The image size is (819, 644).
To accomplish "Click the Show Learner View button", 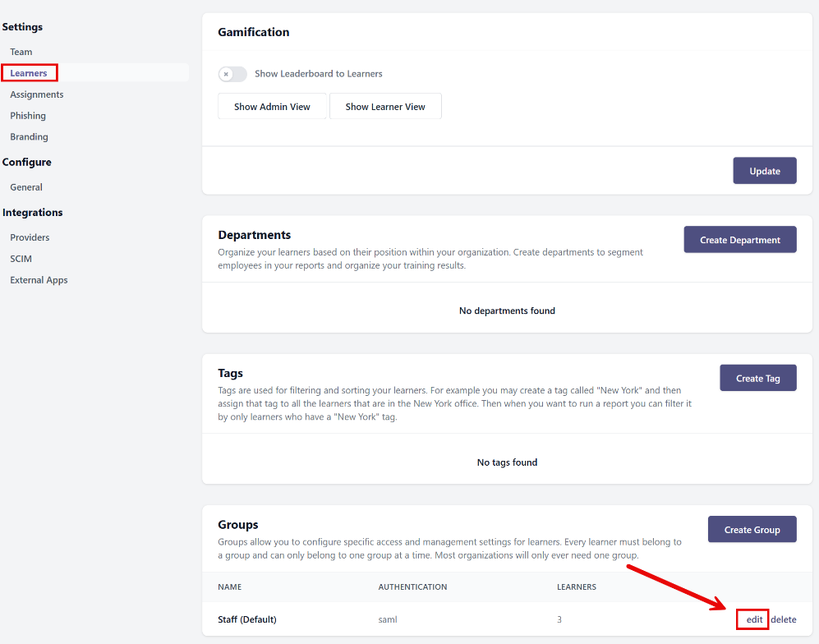I will point(385,107).
